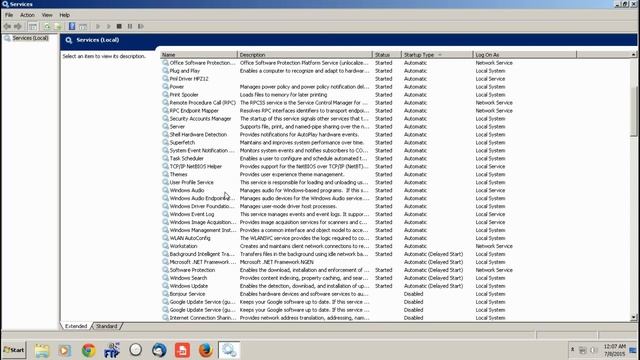Click the services list scroll up arrow

pyautogui.click(x=633, y=54)
